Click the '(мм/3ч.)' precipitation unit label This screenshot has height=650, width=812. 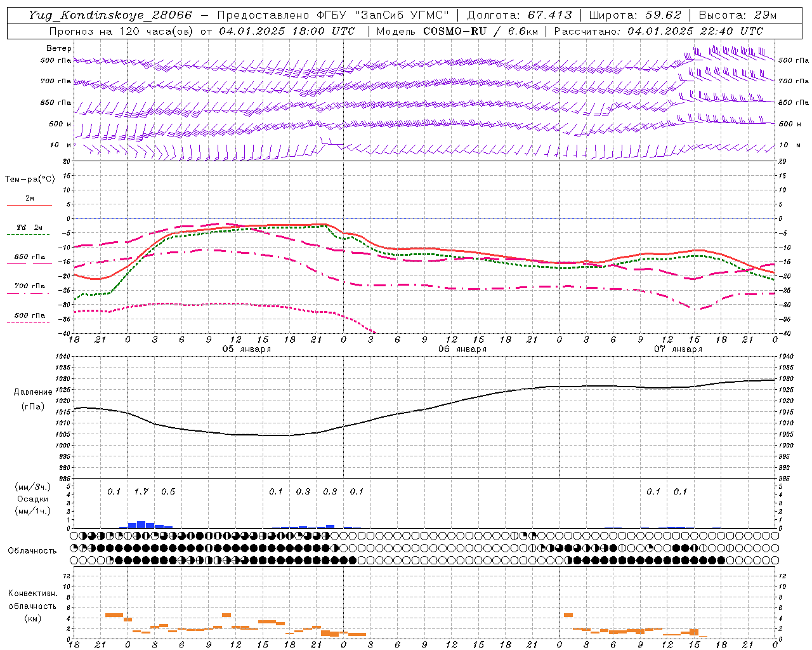click(33, 487)
